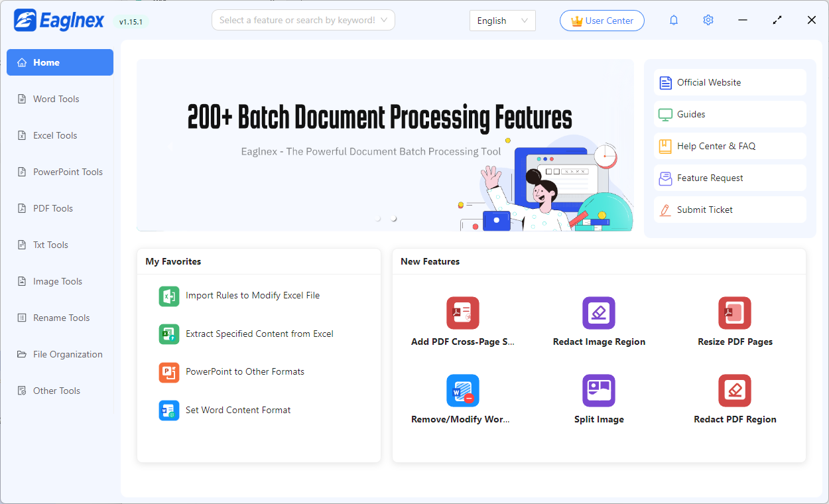Screen dimensions: 829x504
Task: Click the Eaglnex logo
Action: (59, 20)
